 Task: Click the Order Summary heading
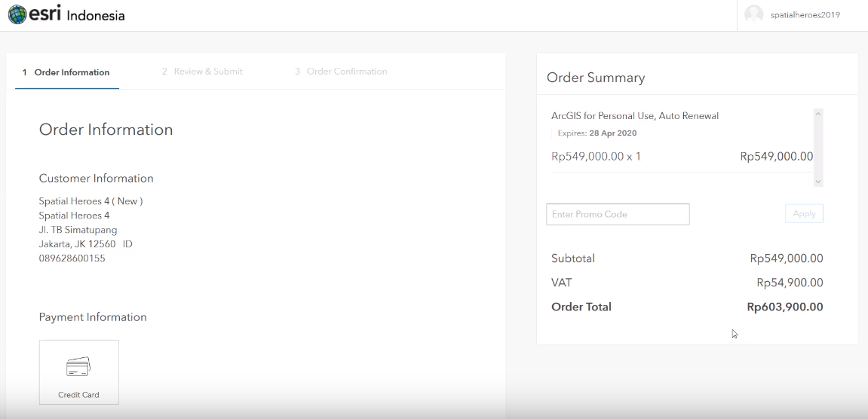coord(596,78)
